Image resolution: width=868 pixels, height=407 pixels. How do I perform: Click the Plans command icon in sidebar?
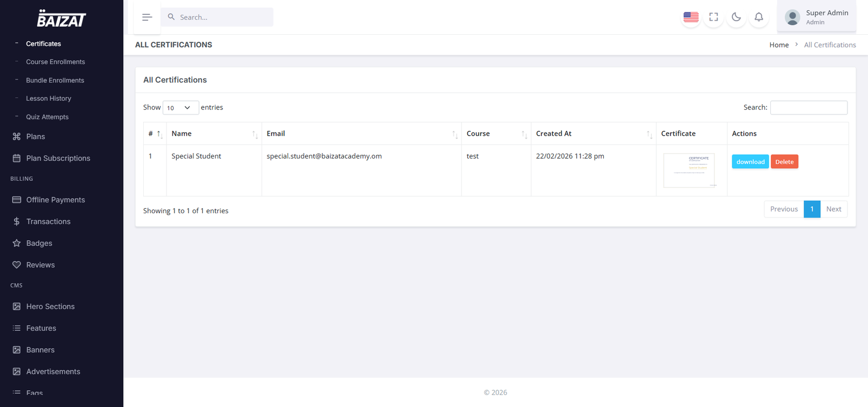click(x=17, y=137)
